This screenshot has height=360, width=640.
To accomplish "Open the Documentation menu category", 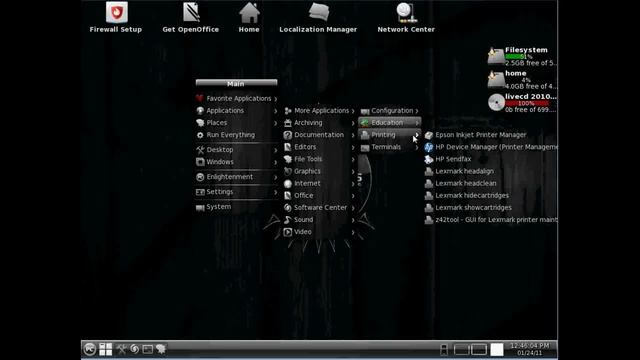I will click(319, 135).
